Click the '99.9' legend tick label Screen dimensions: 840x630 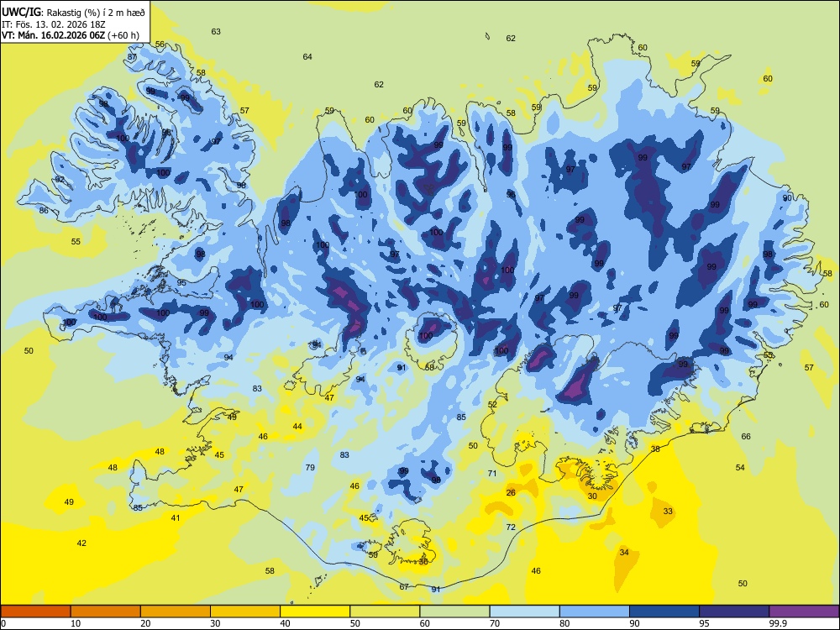[778, 623]
